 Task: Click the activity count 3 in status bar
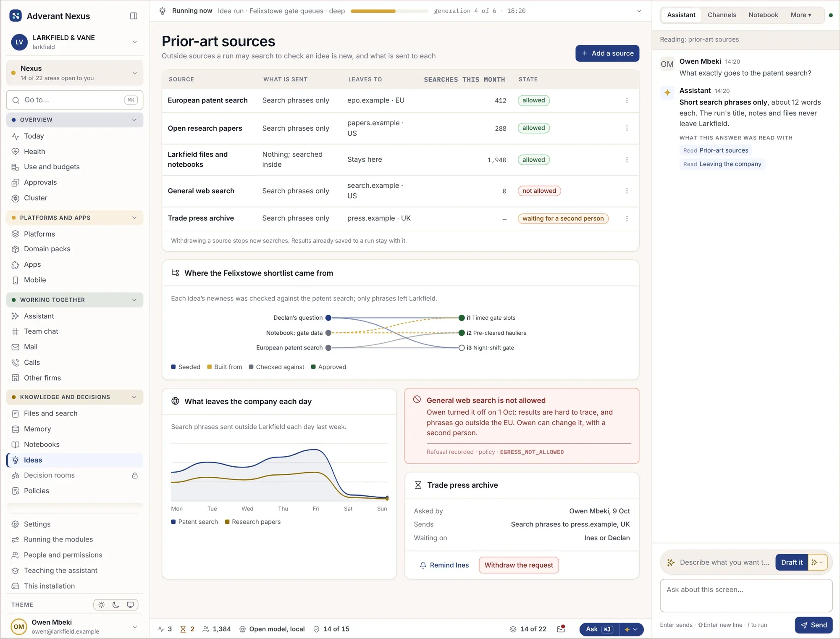point(165,629)
